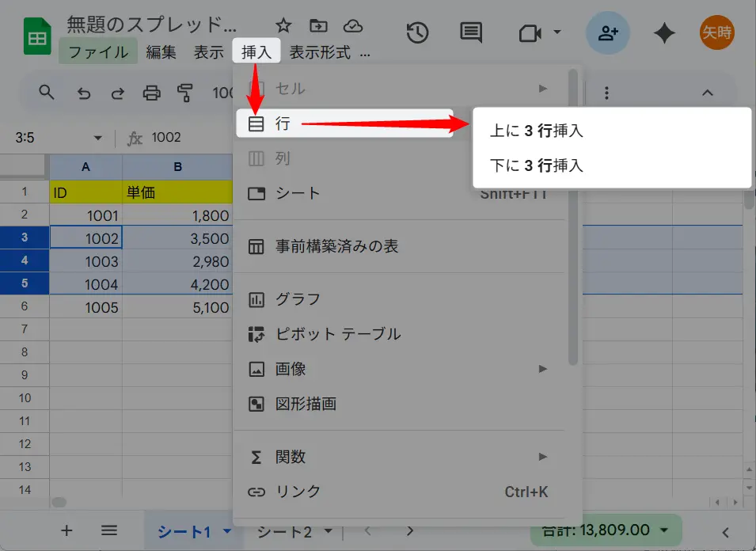Open the comments icon
This screenshot has width=756, height=551.
point(471,32)
